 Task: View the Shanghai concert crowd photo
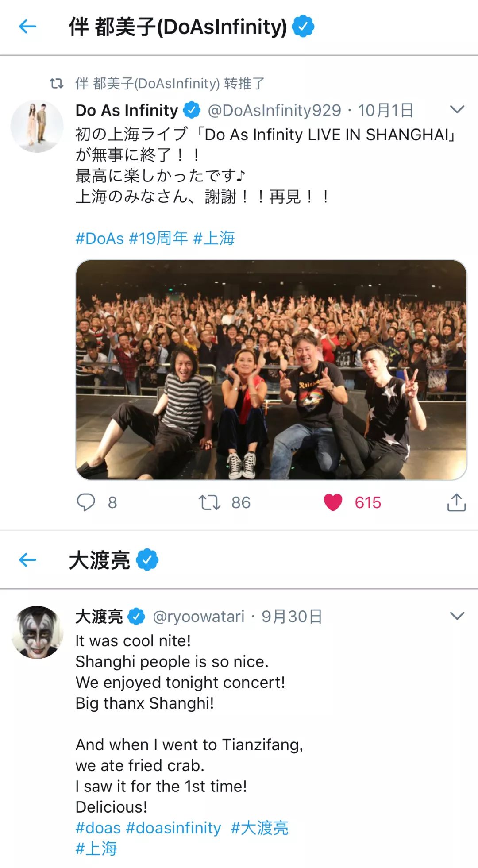pos(271,370)
